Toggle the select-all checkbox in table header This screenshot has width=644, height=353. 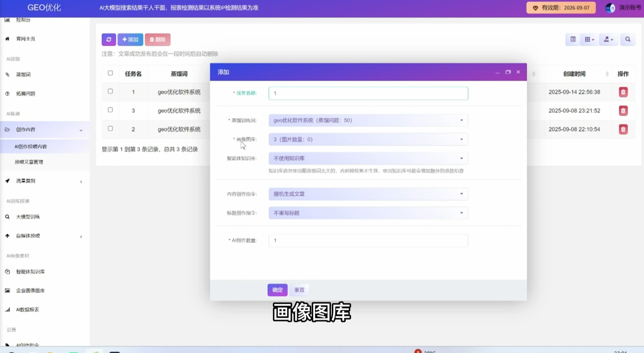click(110, 73)
